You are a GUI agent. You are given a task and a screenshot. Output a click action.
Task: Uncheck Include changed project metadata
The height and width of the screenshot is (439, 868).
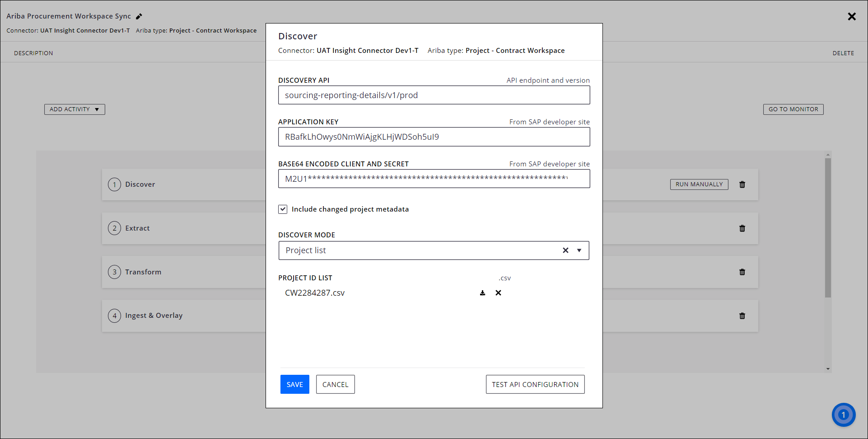coord(283,209)
